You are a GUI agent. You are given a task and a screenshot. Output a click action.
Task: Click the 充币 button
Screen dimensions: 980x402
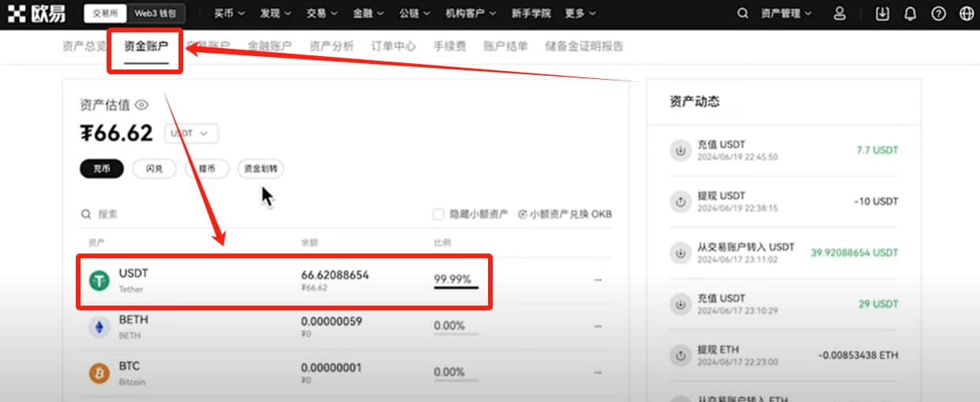pos(102,169)
